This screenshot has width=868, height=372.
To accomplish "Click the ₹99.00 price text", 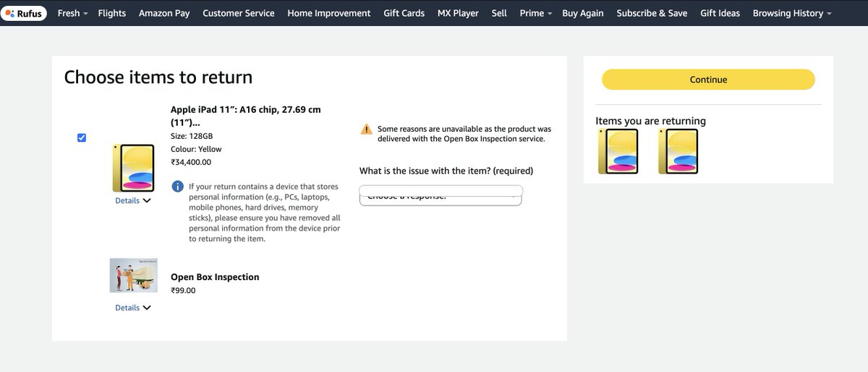I will (183, 290).
